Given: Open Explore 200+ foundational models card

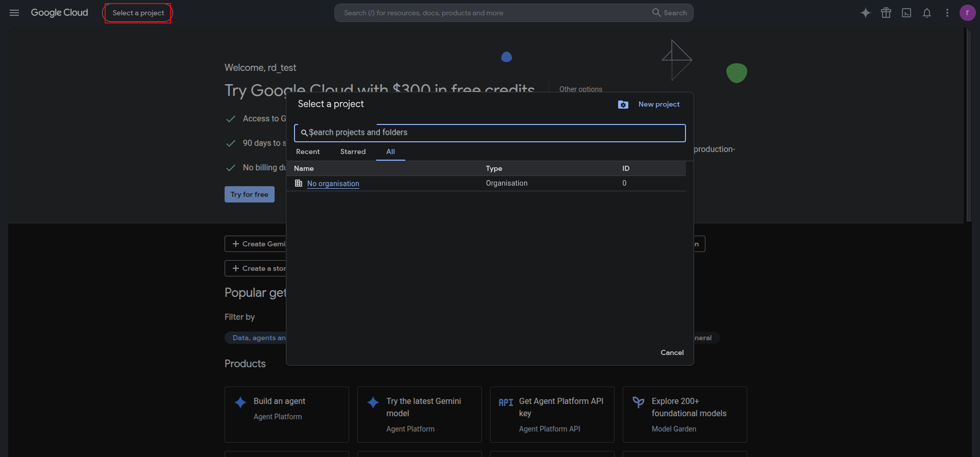Looking at the screenshot, I should 685,414.
